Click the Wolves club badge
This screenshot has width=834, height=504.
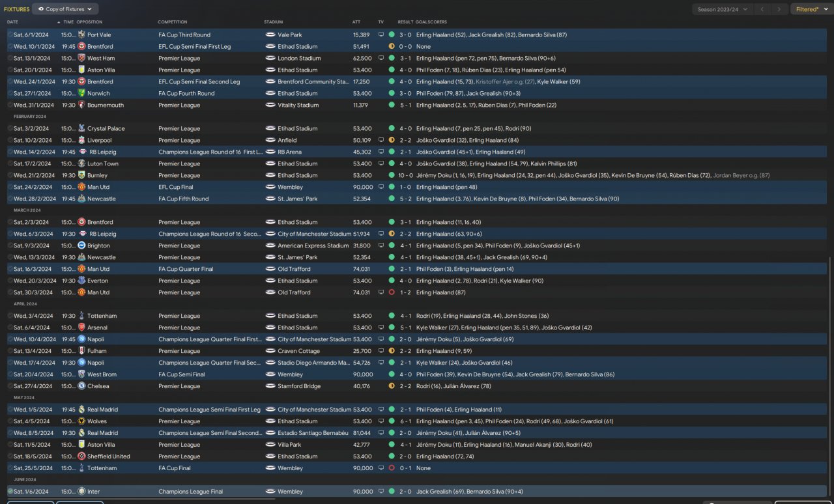[81, 421]
